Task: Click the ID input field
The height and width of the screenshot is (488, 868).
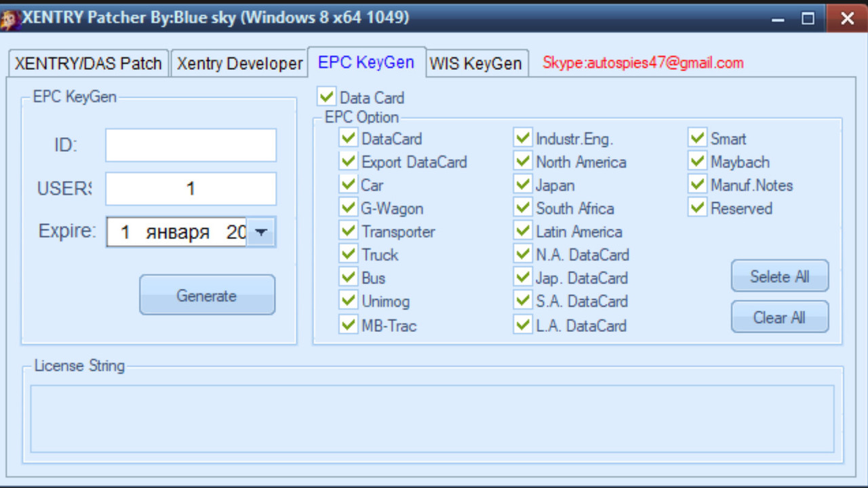Action: pyautogui.click(x=191, y=145)
